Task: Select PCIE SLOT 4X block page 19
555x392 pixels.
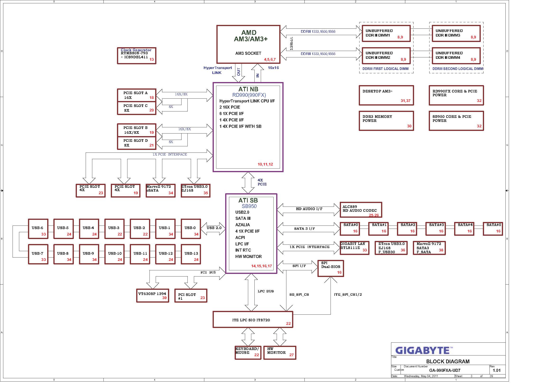Action: click(126, 191)
